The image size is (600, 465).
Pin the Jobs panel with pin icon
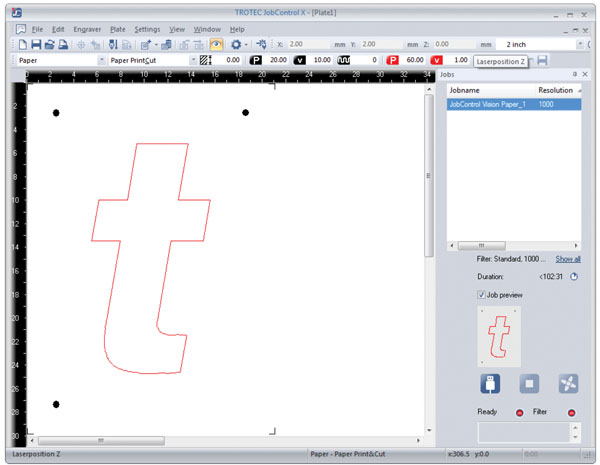pyautogui.click(x=575, y=74)
